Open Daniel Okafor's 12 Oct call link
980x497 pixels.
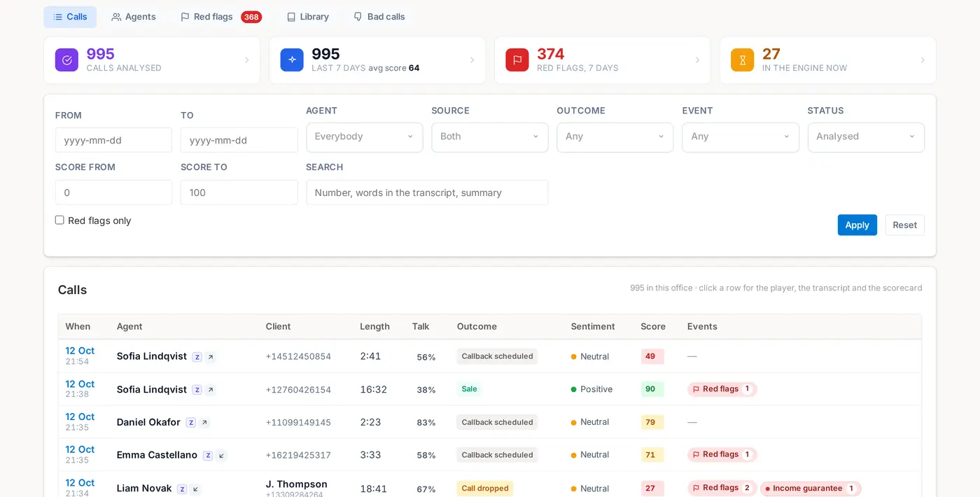tap(80, 416)
